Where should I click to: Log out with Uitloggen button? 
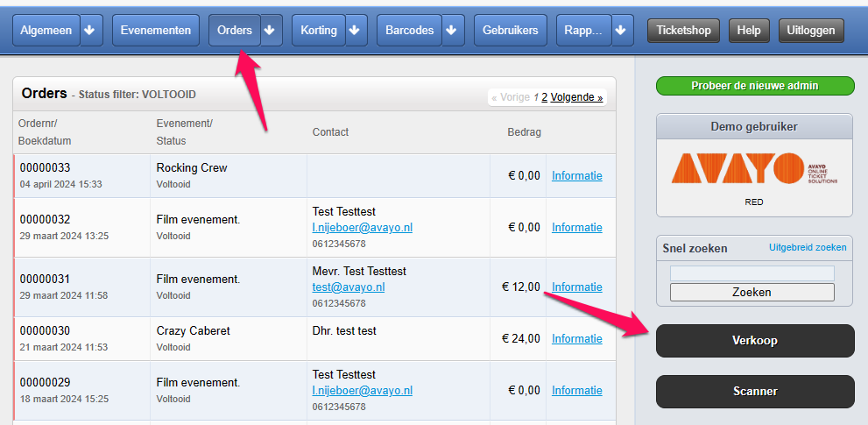pyautogui.click(x=812, y=31)
